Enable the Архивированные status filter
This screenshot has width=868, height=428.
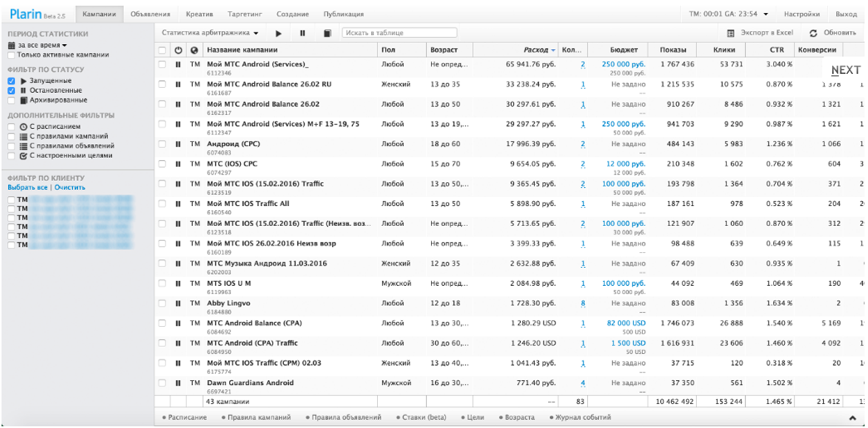pos(12,100)
